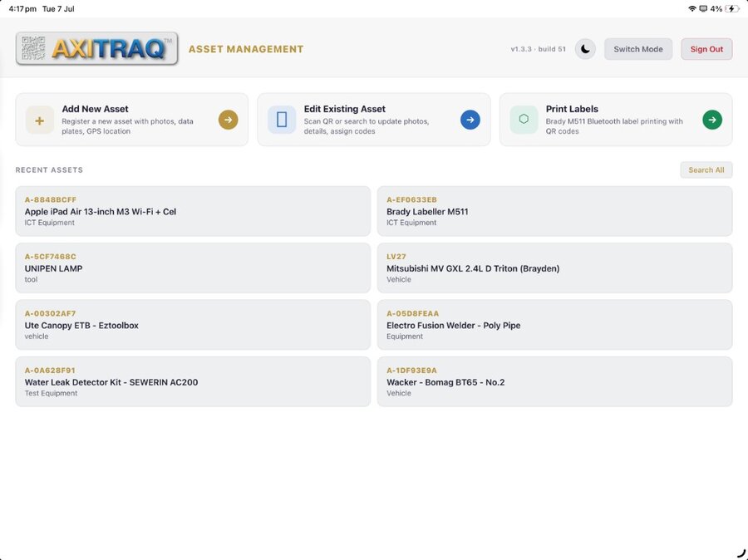Screen dimensions: 748x560
Task: Open the Add New Asset card title
Action: point(95,109)
